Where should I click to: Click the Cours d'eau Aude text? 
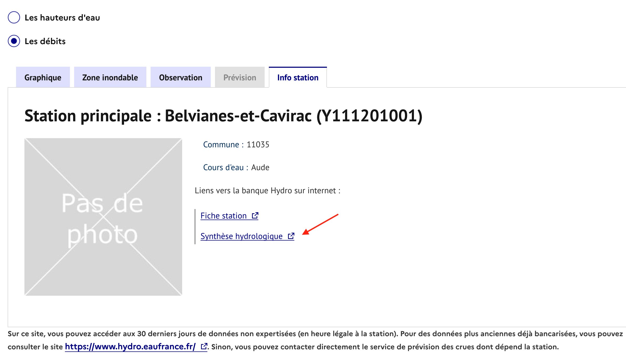[x=236, y=167]
